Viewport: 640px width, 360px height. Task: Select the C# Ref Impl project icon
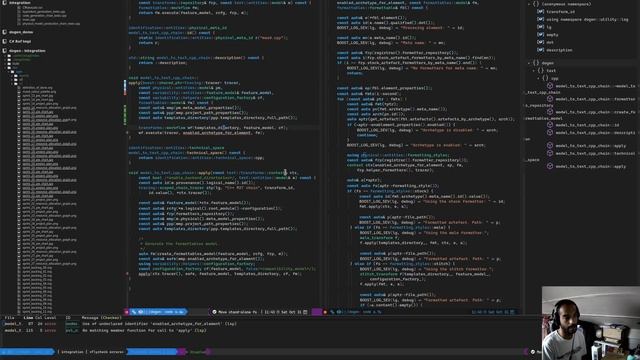tap(4, 41)
